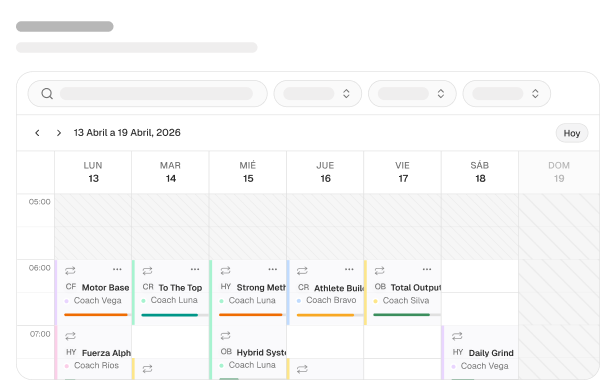Click Coach Rios under Fuerza Alph
Viewport: 600px width, 380px height.
[x=96, y=365]
